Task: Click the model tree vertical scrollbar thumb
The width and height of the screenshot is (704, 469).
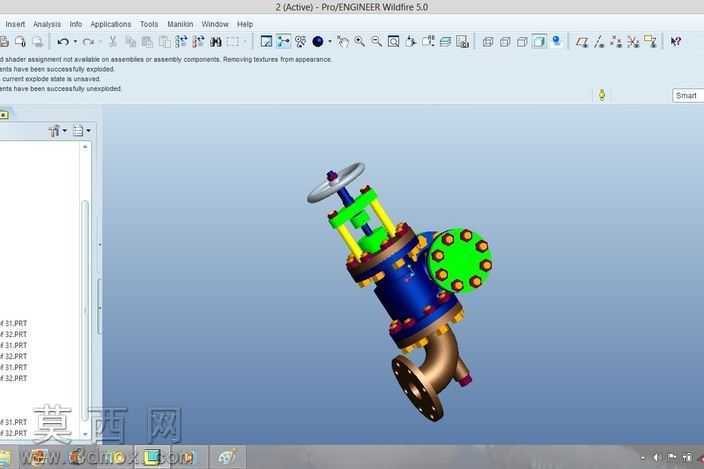Action: tap(85, 310)
